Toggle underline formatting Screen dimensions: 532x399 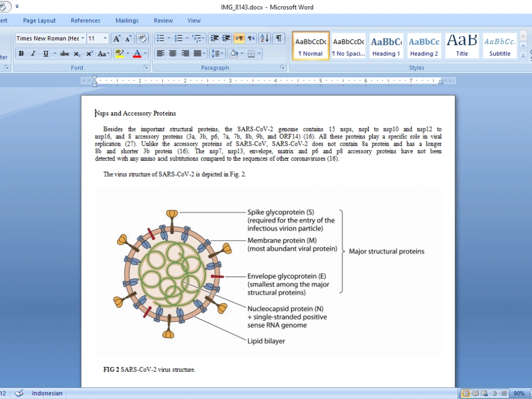(45, 53)
